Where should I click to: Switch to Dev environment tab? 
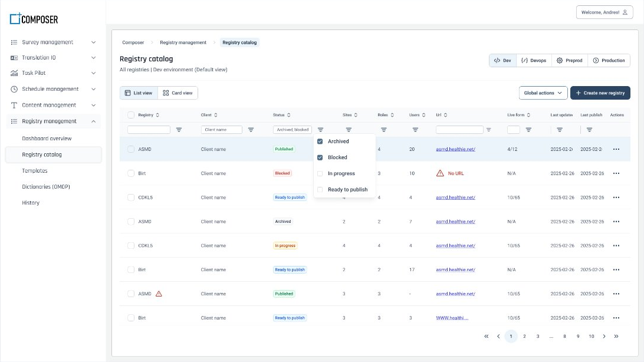tap(502, 60)
